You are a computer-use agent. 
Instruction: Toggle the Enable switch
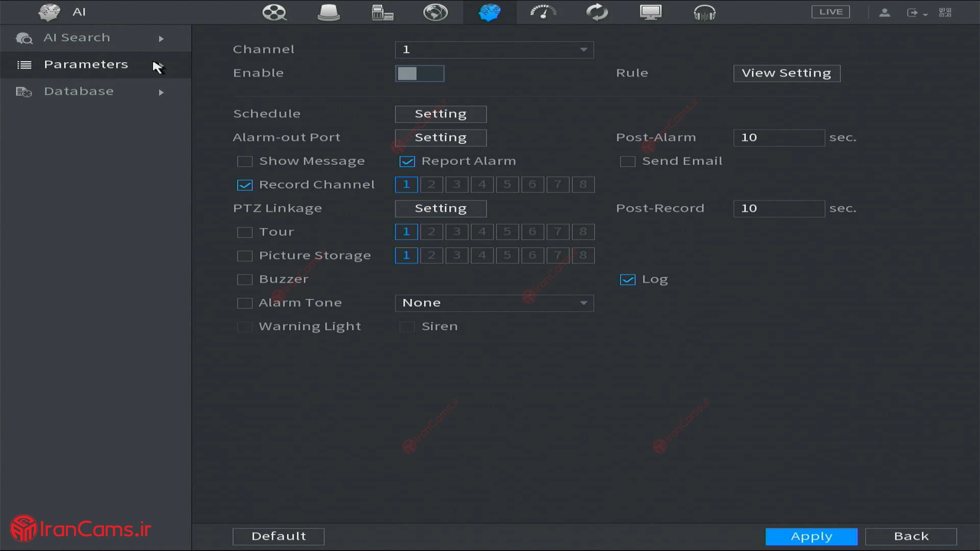pyautogui.click(x=419, y=73)
